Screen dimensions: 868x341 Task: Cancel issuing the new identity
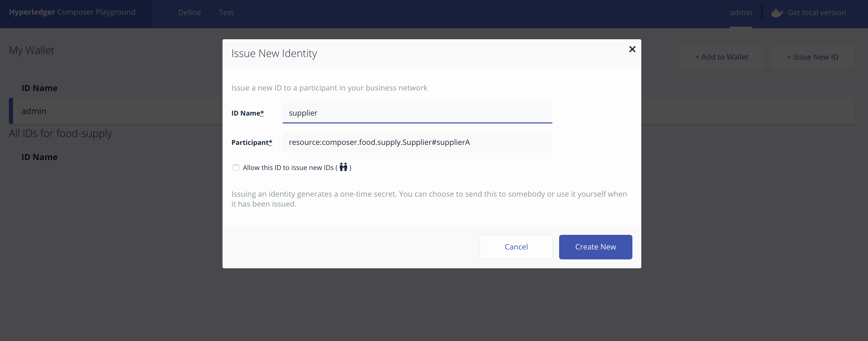pyautogui.click(x=516, y=247)
